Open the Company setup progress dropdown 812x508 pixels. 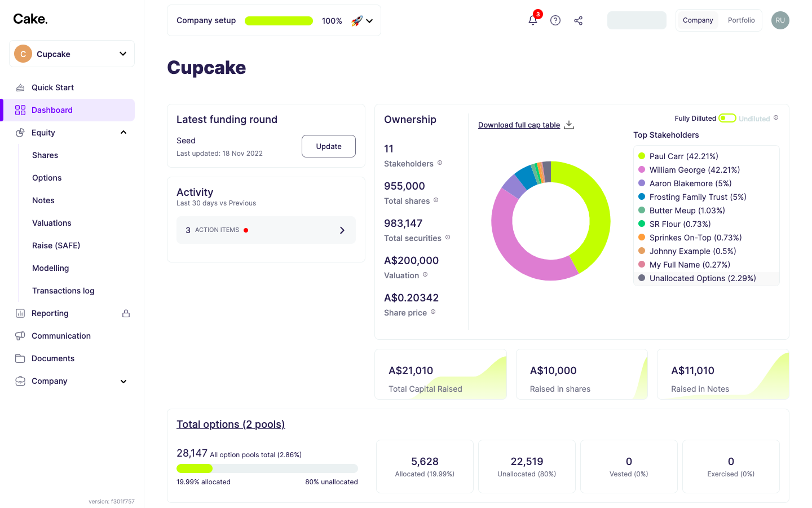pyautogui.click(x=370, y=20)
